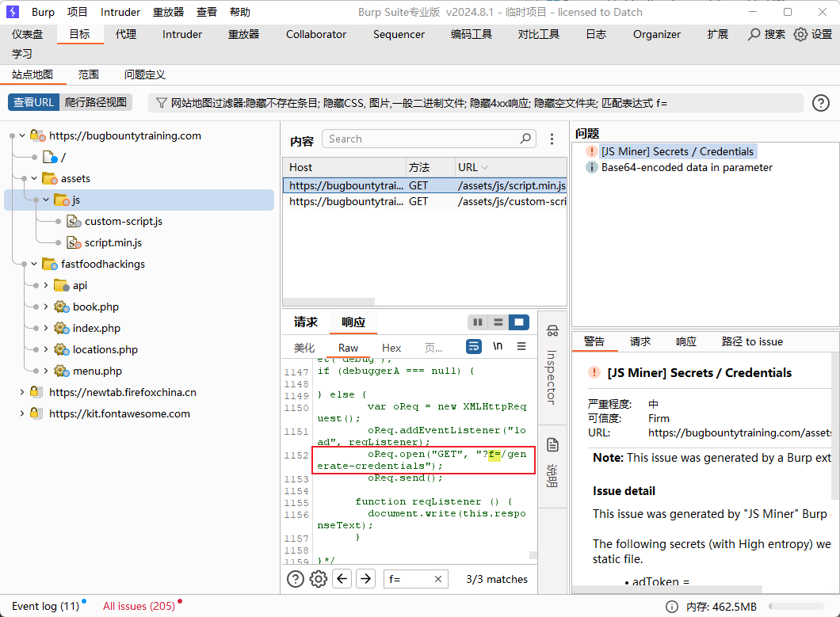
Task: Click info icon of Base64-encoded data issue
Action: coord(591,168)
